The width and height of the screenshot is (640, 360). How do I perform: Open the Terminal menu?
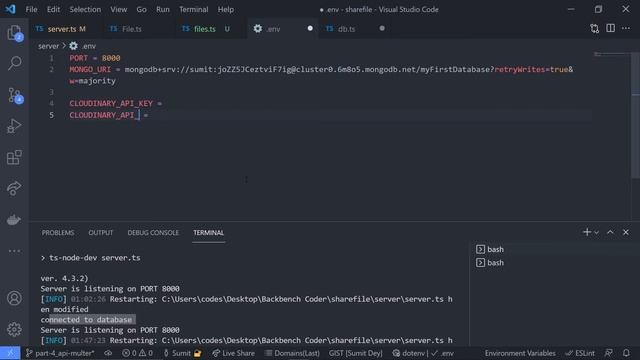(193, 9)
